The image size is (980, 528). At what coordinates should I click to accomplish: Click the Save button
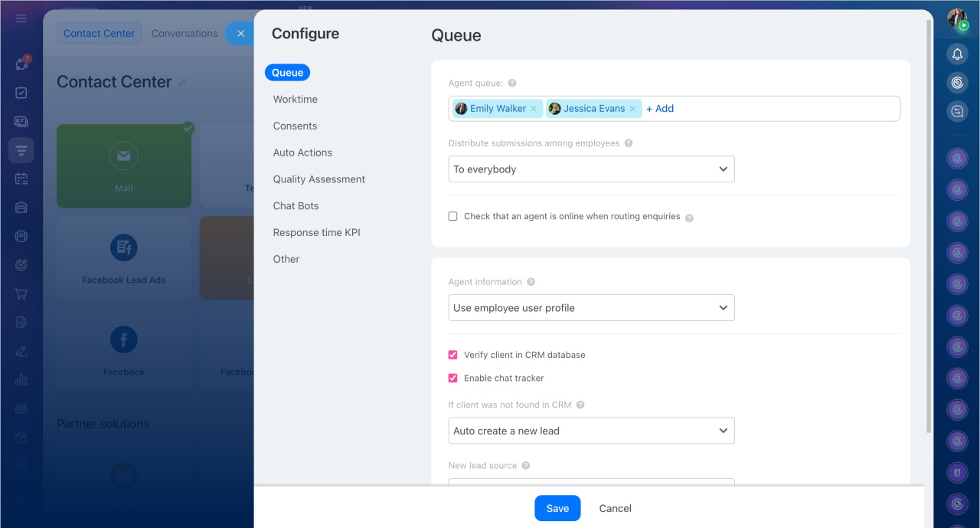click(557, 508)
